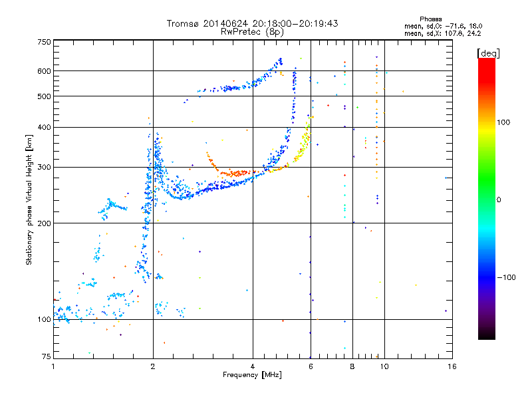532x399 pixels.
Task: Click the "1" frequency tick label
Action: pos(53,366)
